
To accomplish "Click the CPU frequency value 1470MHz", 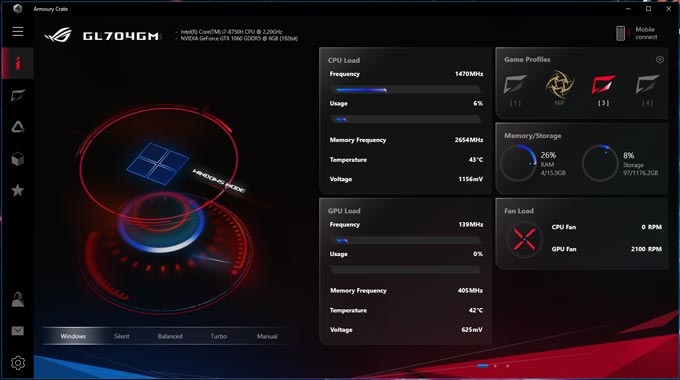I will pos(469,74).
